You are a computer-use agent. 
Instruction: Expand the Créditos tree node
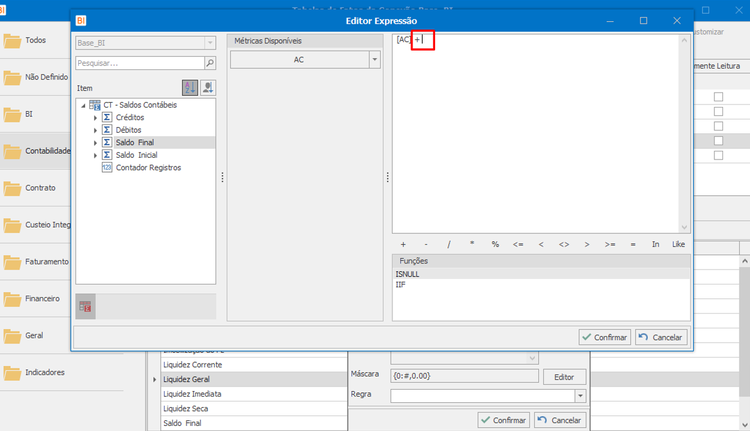[x=95, y=118]
